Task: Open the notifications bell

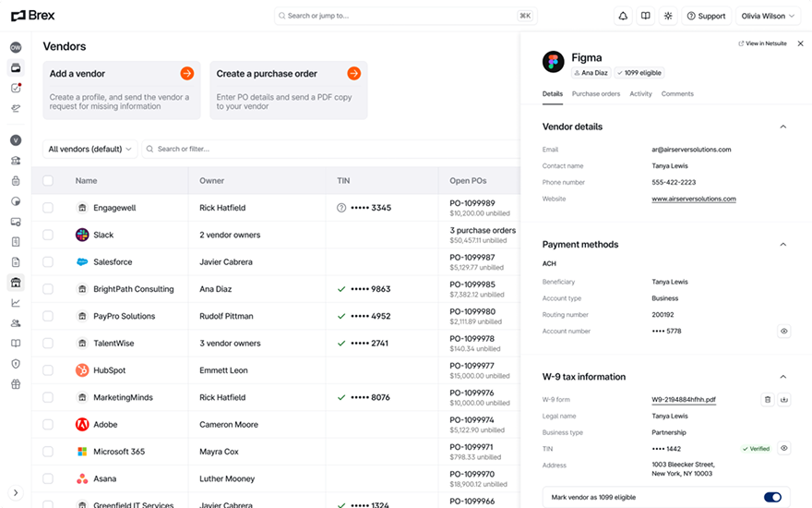Action: pyautogui.click(x=623, y=16)
